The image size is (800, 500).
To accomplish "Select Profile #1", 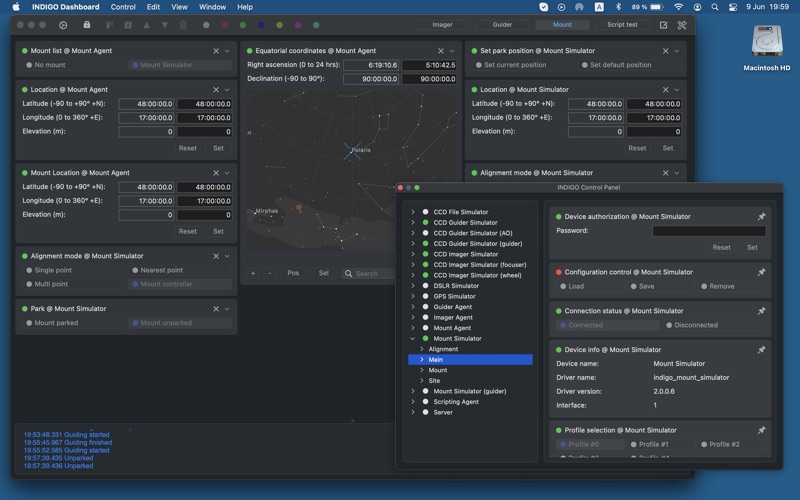I will (x=660, y=444).
